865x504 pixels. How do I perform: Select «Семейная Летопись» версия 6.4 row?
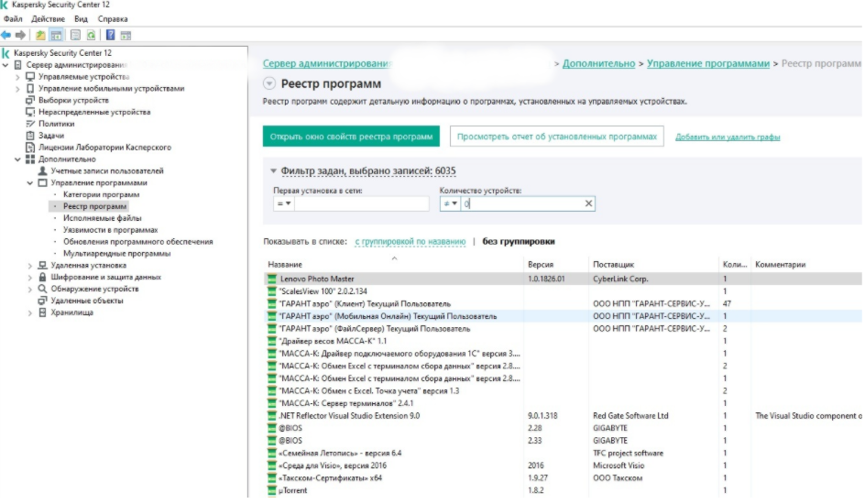coord(563,454)
